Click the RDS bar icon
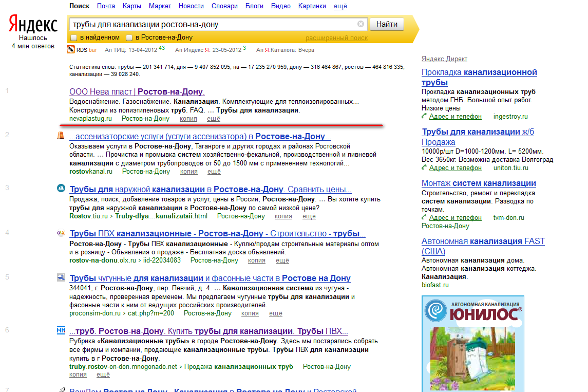Screen dimensions: 588x392 (71, 49)
